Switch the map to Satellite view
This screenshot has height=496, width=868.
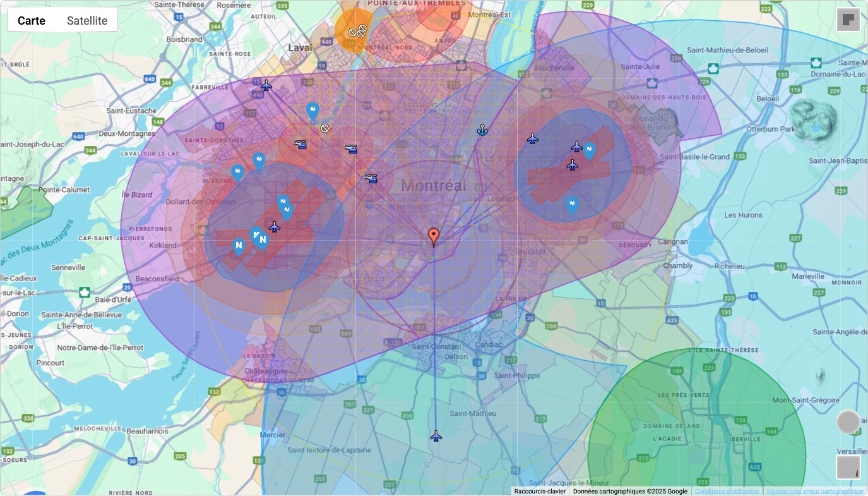(x=87, y=20)
